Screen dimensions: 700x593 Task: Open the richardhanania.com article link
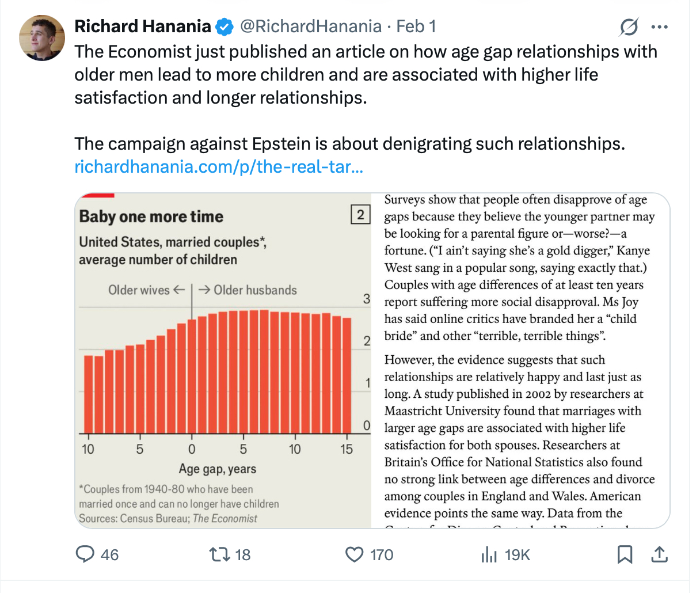point(219,166)
